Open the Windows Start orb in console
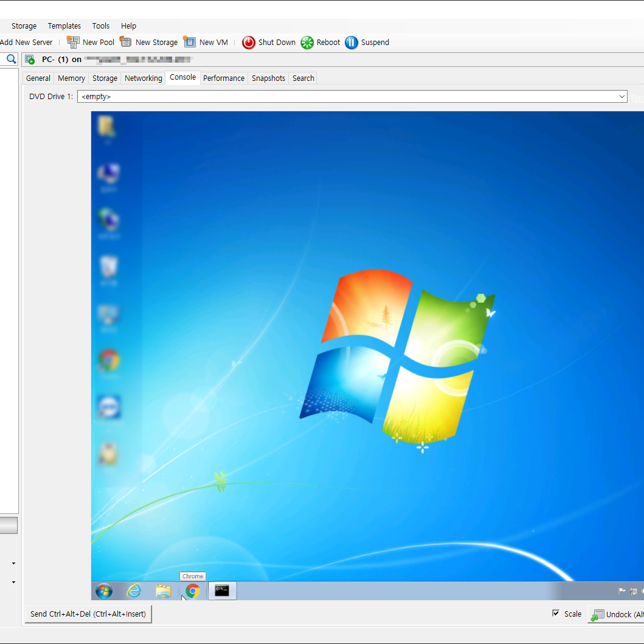 click(104, 591)
